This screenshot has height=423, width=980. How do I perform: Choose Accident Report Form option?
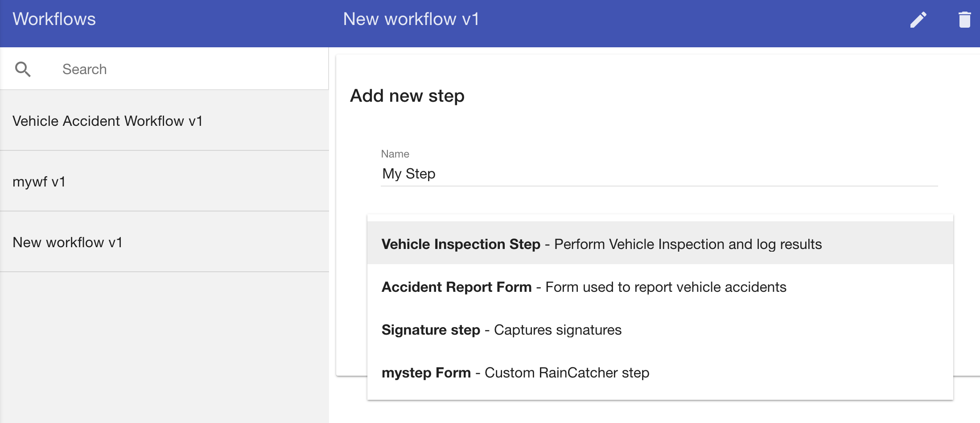click(660, 286)
